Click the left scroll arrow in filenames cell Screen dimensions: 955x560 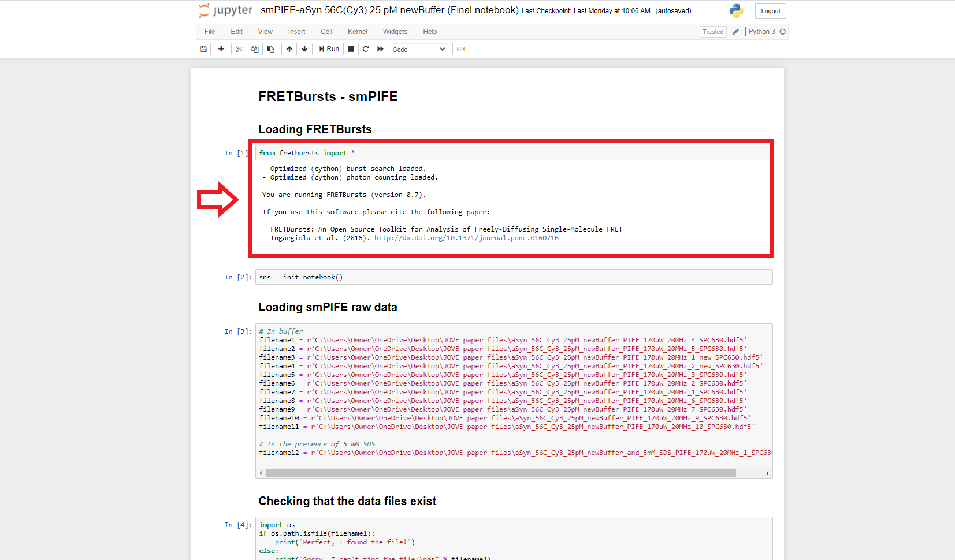(x=261, y=473)
